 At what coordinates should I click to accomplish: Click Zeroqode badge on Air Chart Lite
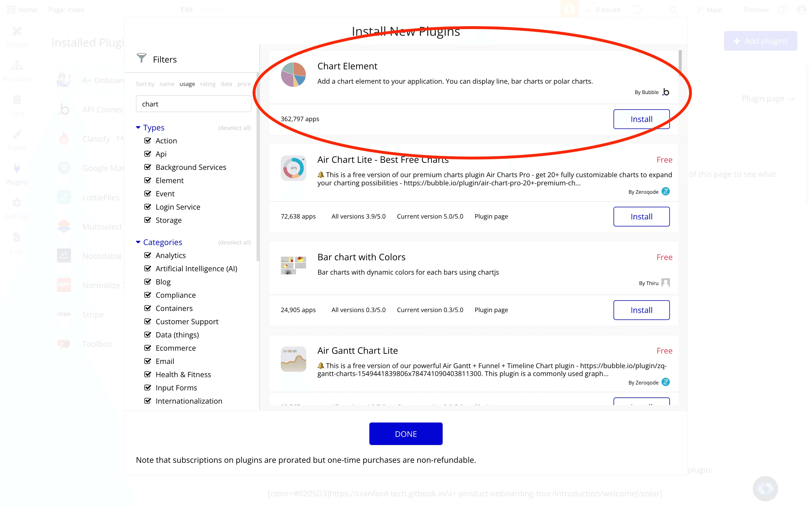point(665,192)
